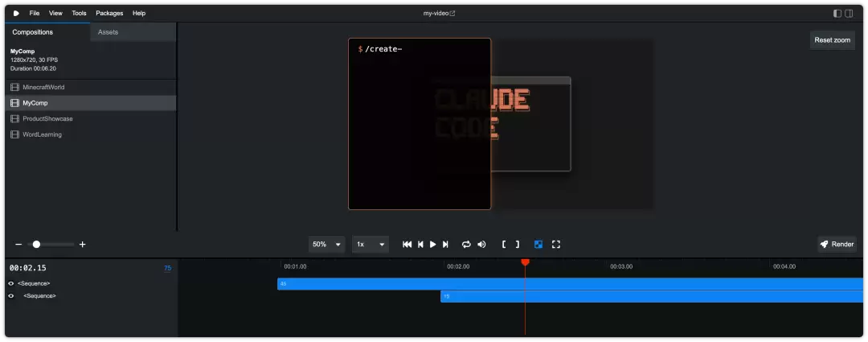Select the nested Sequence layer label
868x342 pixels.
tap(39, 296)
